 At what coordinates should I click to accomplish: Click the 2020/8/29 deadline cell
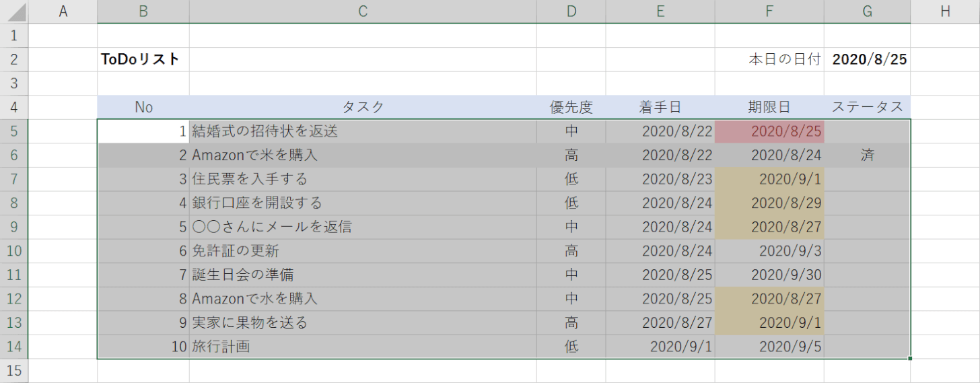click(x=769, y=203)
